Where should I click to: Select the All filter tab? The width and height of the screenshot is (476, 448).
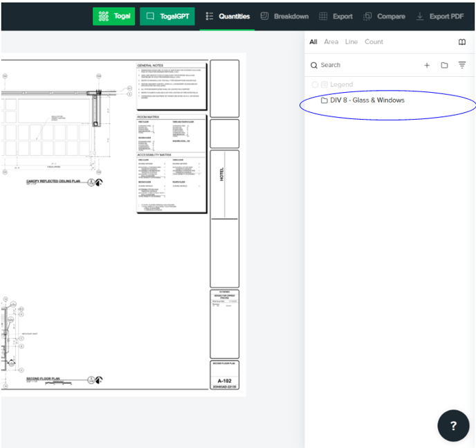coord(313,42)
